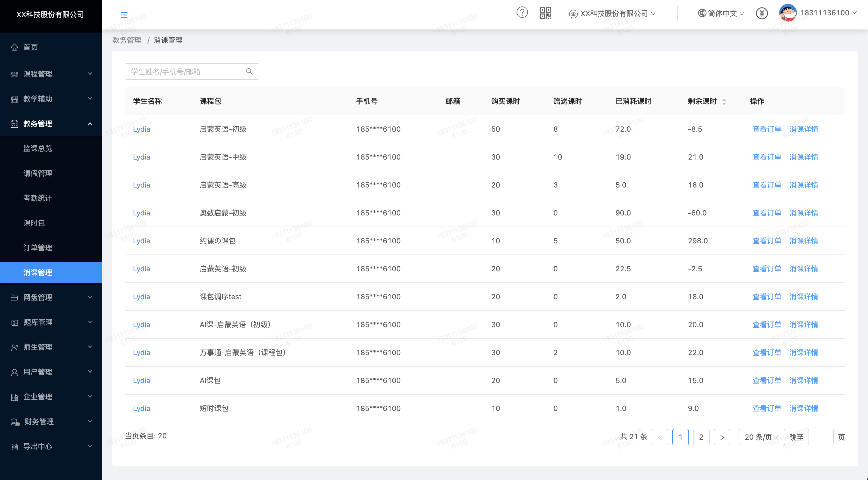Click the sidebar collapse menu icon

(124, 15)
